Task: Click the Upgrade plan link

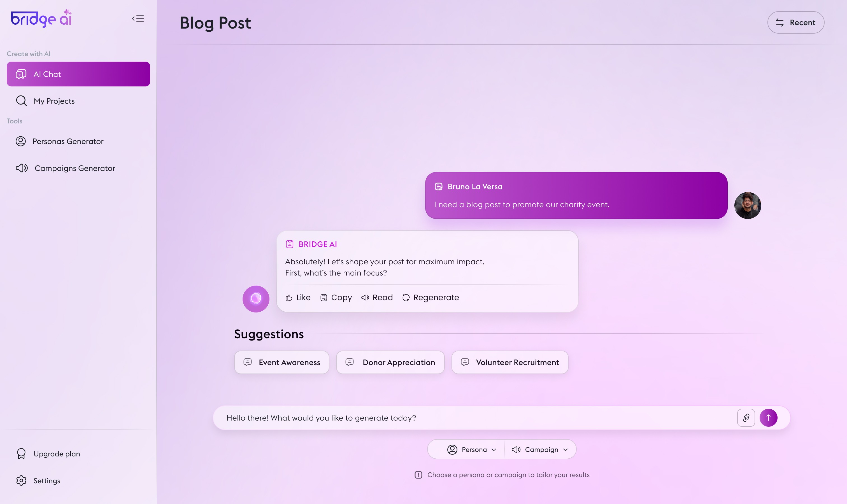Action: pyautogui.click(x=56, y=454)
